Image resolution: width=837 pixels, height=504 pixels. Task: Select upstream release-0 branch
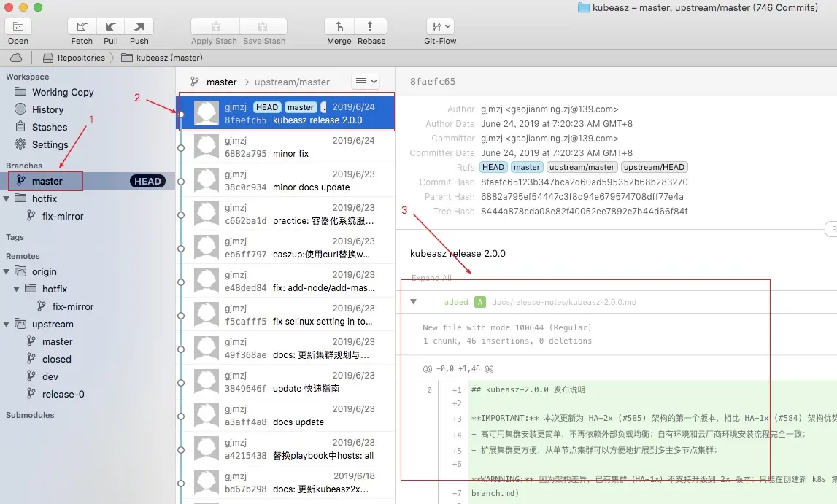63,394
